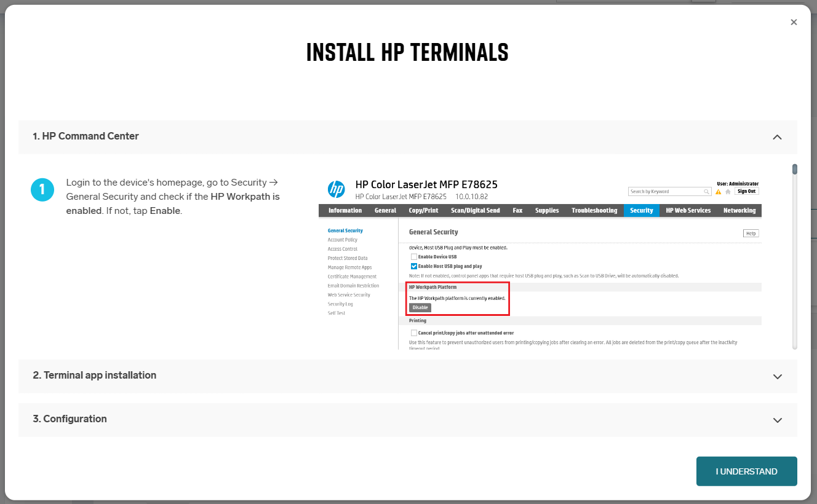Click the Sign Out button
This screenshot has height=504, width=817.
pos(746,191)
